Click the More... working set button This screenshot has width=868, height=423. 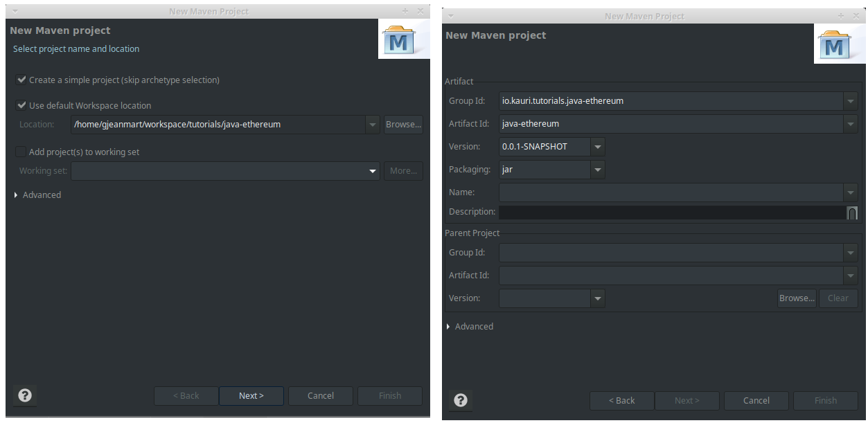[x=403, y=171]
